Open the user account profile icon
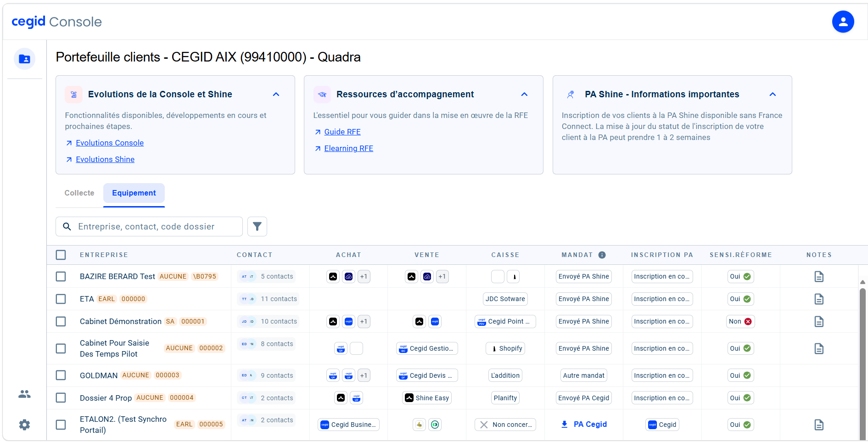This screenshot has width=868, height=442. [x=843, y=22]
